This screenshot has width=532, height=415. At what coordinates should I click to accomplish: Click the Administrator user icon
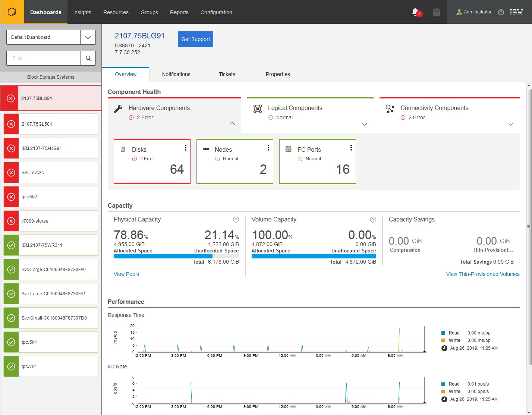pyautogui.click(x=459, y=12)
